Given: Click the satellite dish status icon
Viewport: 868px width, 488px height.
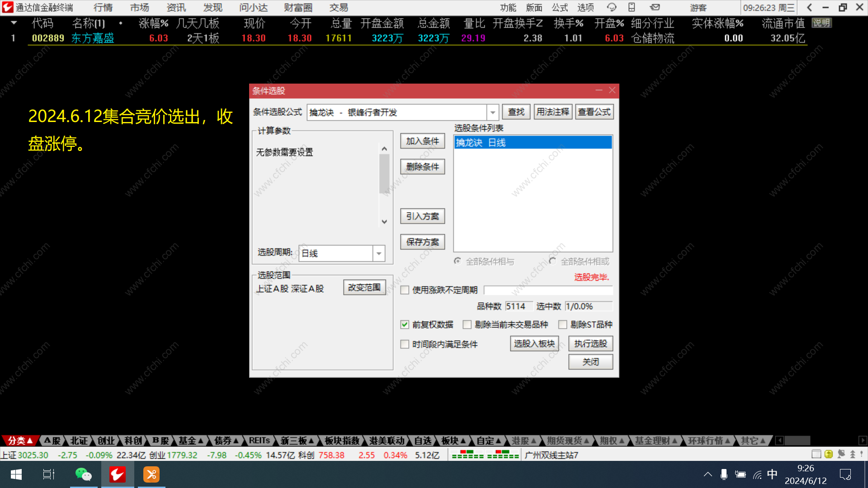Looking at the screenshot, I should click(x=841, y=454).
